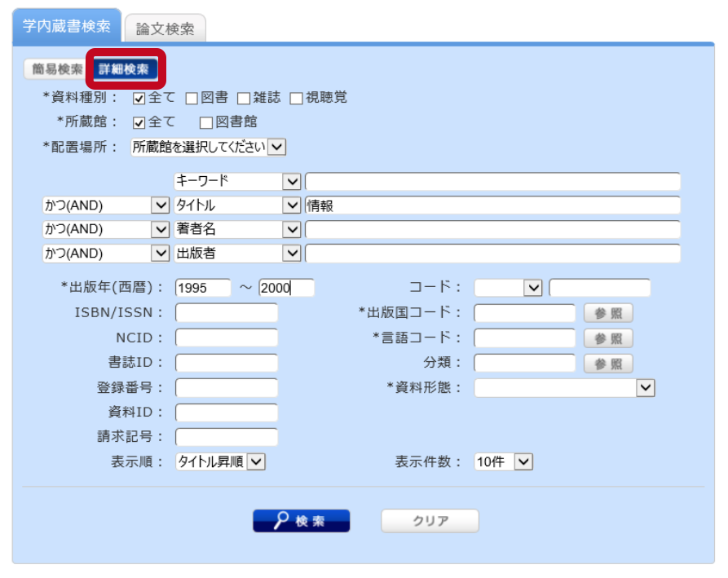Open the 出版者 field type dropdown
The width and height of the screenshot is (728, 578).
(x=237, y=254)
